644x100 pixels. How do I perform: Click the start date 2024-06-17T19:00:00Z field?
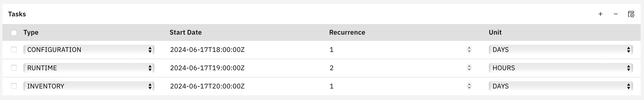207,68
